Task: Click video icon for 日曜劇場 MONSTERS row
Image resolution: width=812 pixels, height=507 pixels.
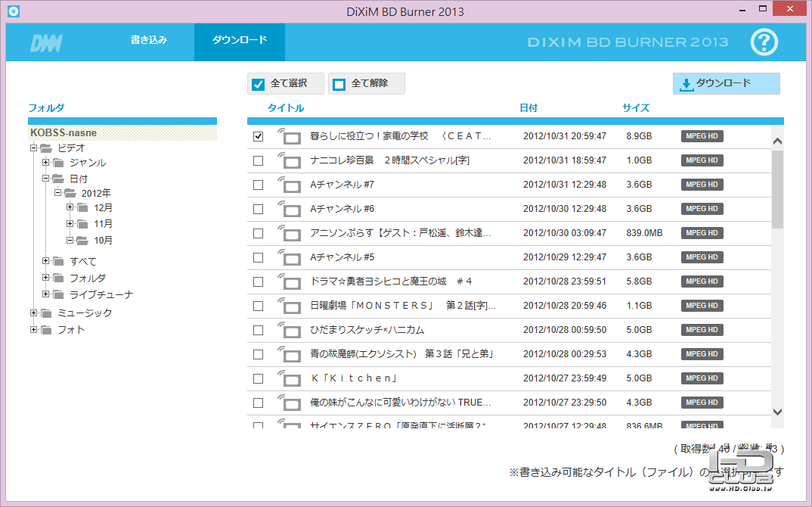Action: (x=289, y=306)
